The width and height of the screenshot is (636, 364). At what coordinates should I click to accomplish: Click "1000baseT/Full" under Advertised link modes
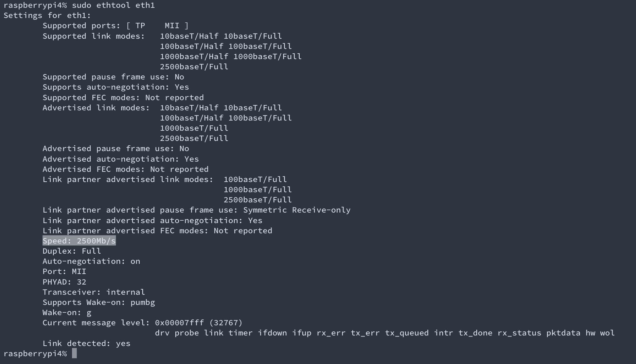pos(194,128)
